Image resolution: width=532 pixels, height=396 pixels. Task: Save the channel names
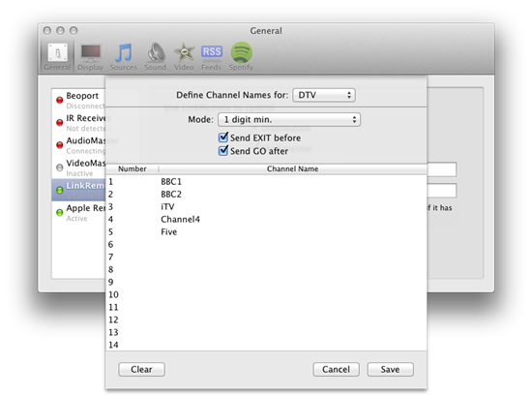tap(390, 369)
